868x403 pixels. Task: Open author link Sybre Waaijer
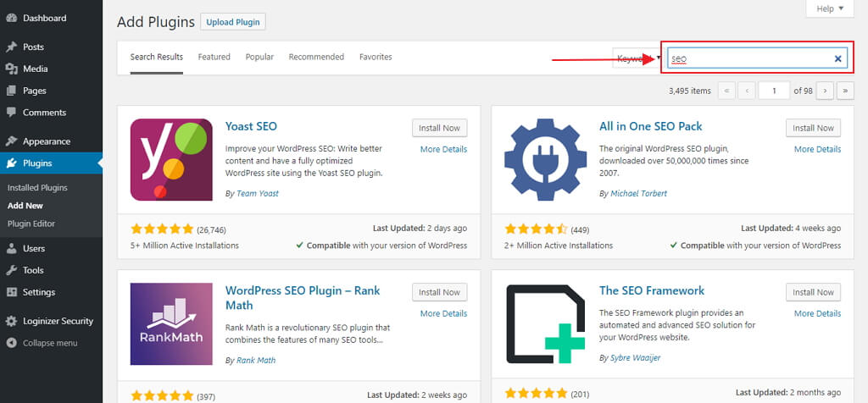(635, 357)
